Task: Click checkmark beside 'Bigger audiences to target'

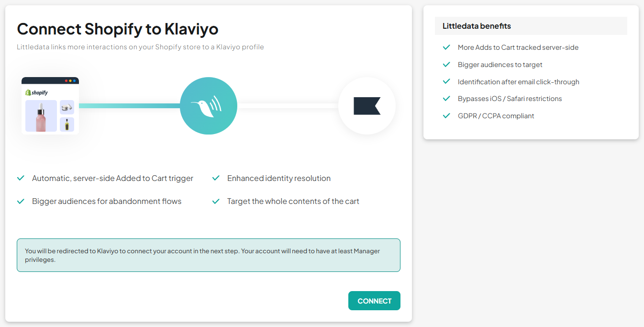Action: coord(446,64)
